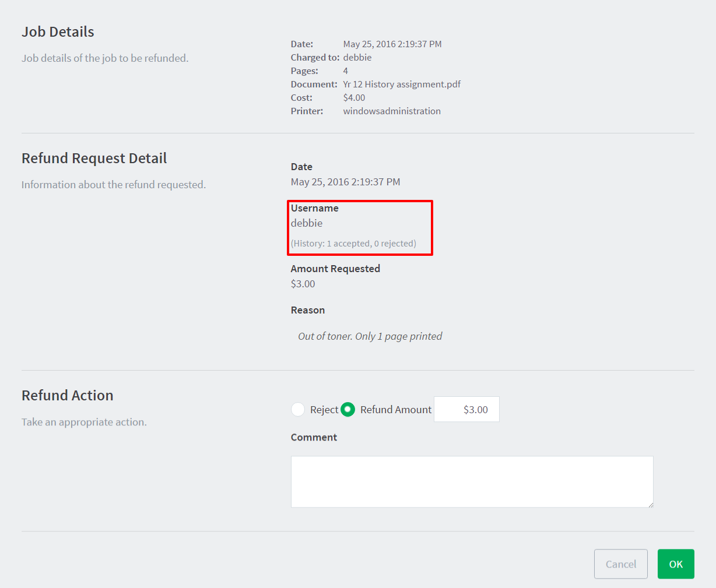This screenshot has width=716, height=588.
Task: Click the "Reject" option label
Action: point(324,410)
